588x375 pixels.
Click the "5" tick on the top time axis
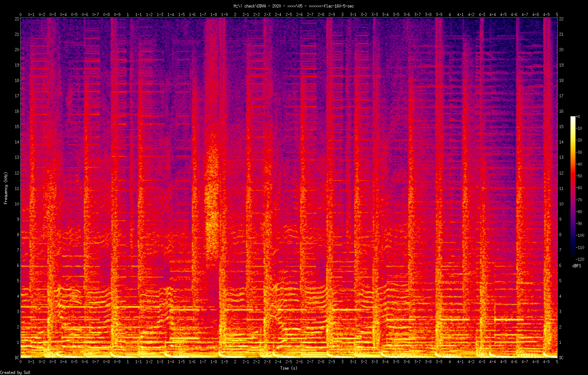click(557, 15)
